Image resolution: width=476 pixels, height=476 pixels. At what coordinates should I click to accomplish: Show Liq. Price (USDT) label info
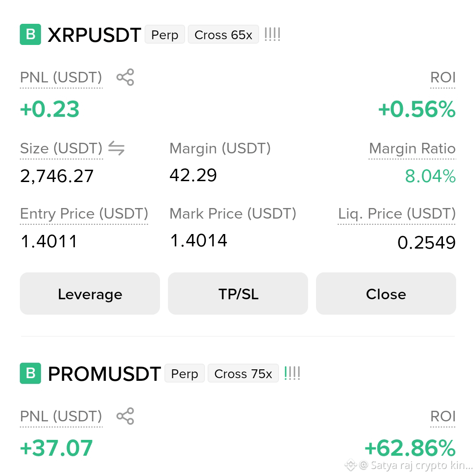pos(397,214)
